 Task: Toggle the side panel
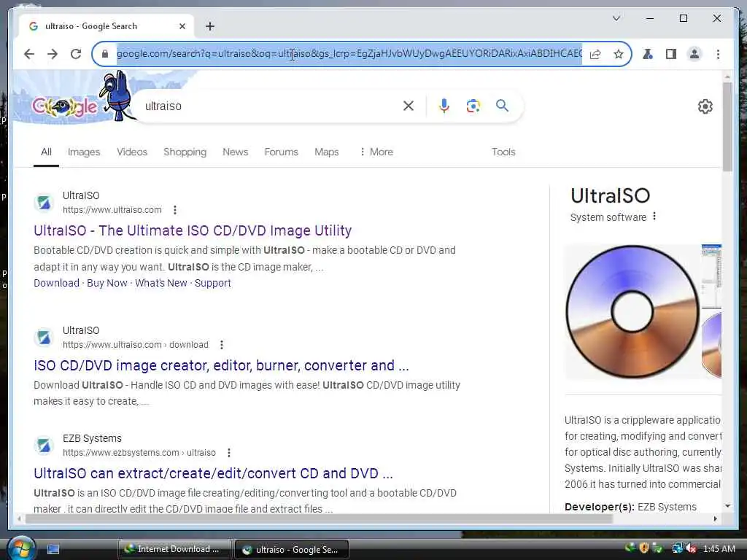coord(671,54)
